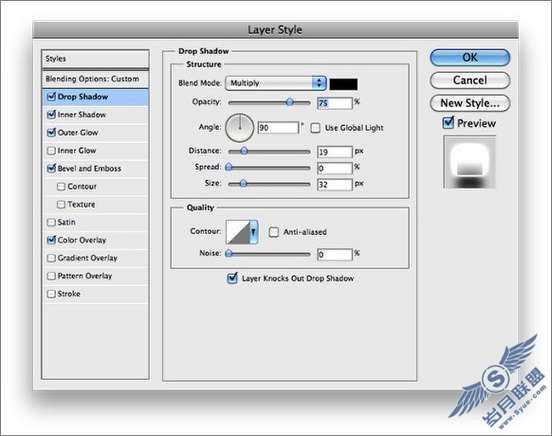Click the OK button
Image resolution: width=552 pixels, height=436 pixels.
[470, 57]
